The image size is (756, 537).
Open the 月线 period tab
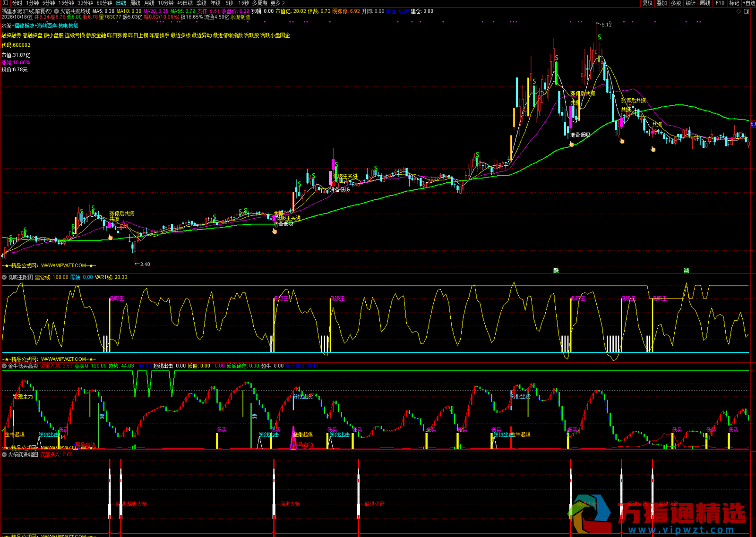click(149, 3)
